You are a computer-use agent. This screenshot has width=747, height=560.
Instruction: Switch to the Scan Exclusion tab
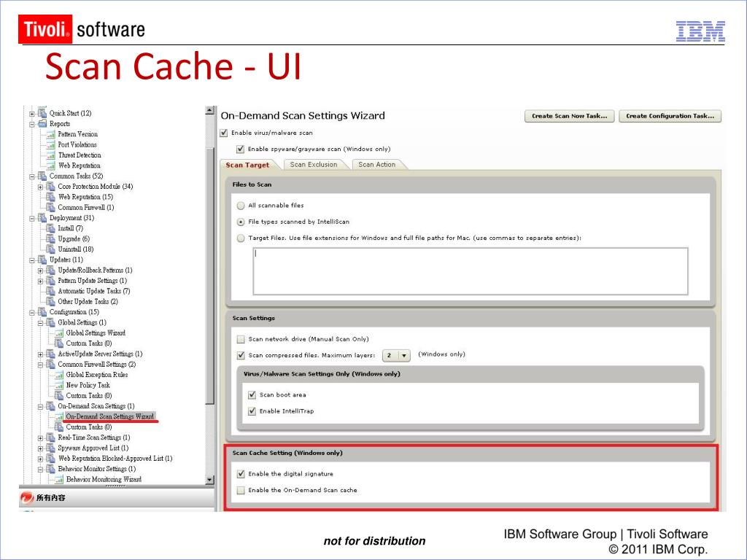(x=314, y=164)
